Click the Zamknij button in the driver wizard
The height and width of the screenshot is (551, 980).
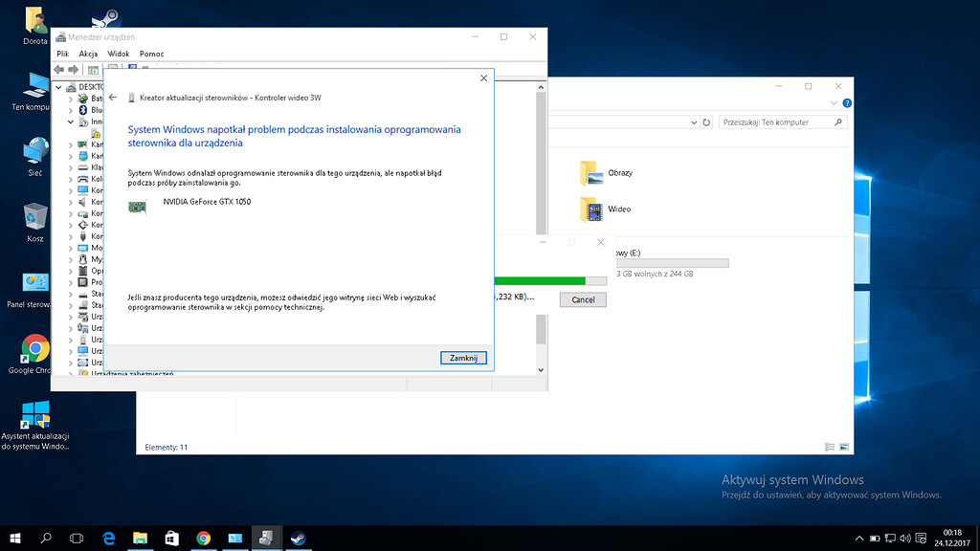point(463,357)
